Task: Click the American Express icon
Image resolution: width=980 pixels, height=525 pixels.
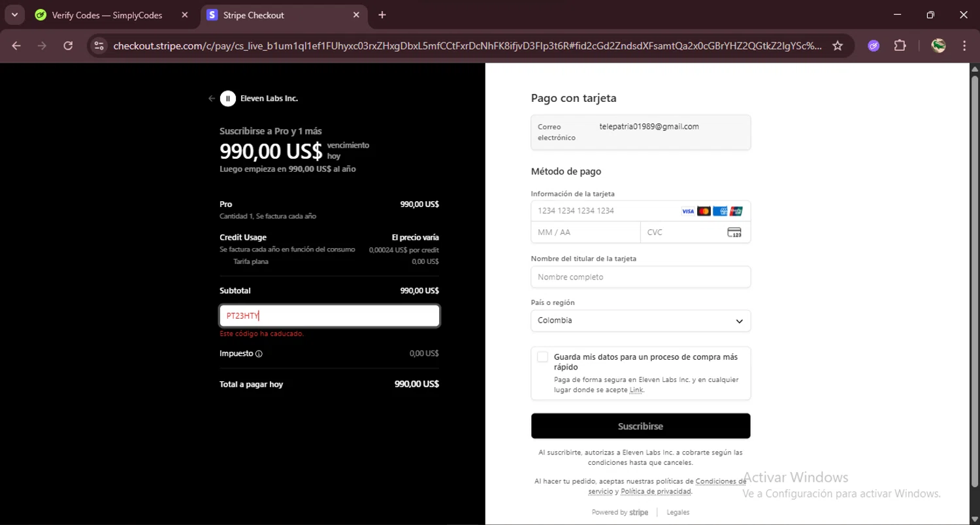Action: [x=720, y=211]
